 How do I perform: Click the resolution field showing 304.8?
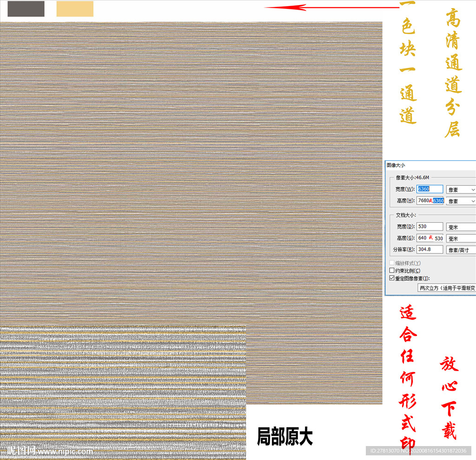point(430,249)
